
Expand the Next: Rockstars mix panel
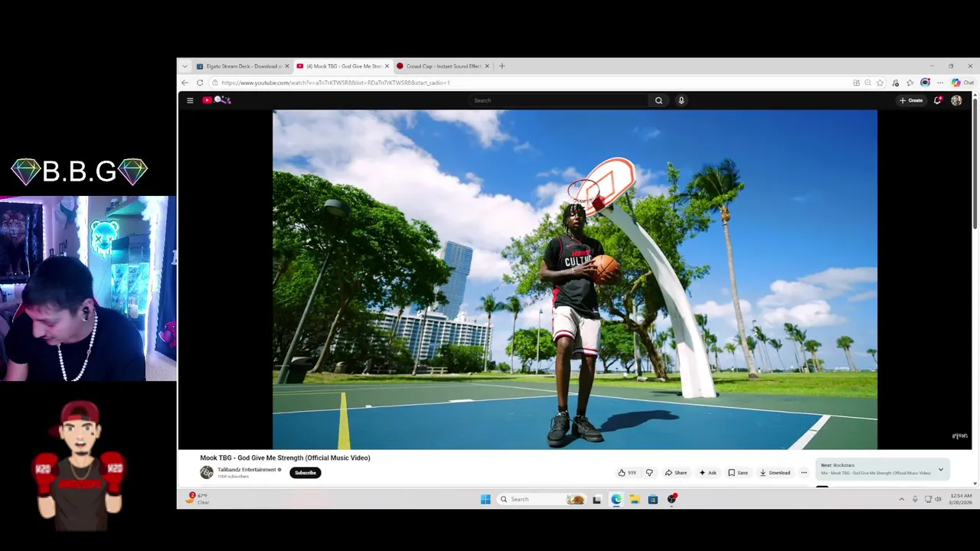pyautogui.click(x=941, y=469)
